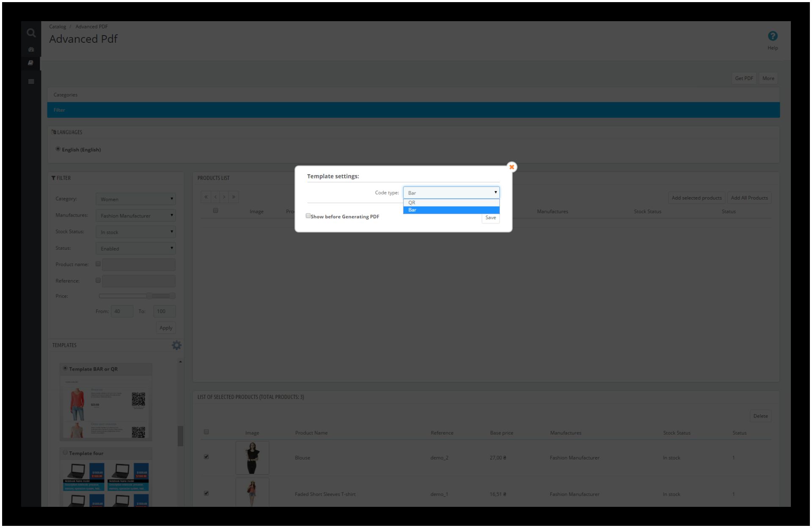Expand the Stock Status dropdown
Viewport: 812px width, 528px height.
[135, 232]
